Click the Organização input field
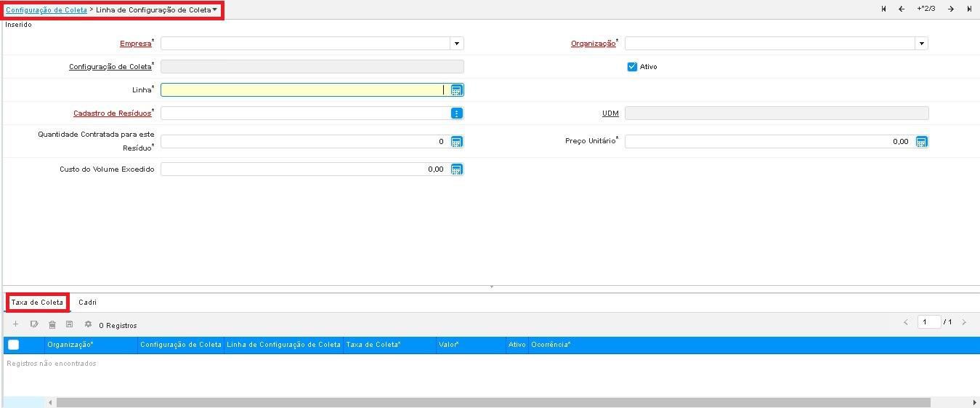This screenshot has height=408, width=980. [x=769, y=44]
